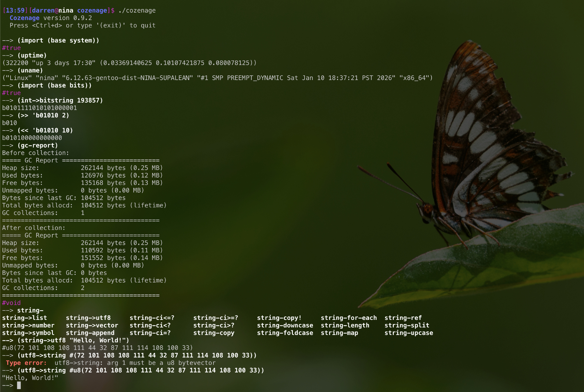Viewport: 584px width, 392px height.
Task: Click the string-ci>=? completion entry
Action: (x=215, y=318)
